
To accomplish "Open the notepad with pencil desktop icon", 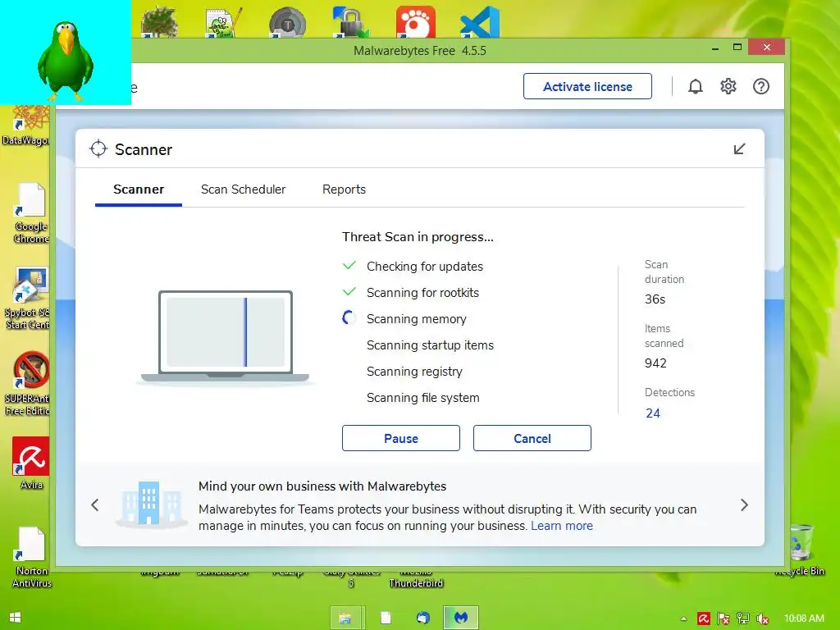I will click(223, 22).
